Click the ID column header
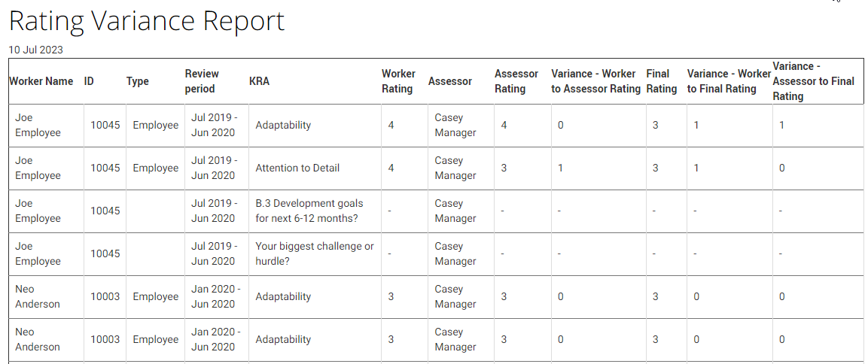This screenshot has width=868, height=364. 89,81
